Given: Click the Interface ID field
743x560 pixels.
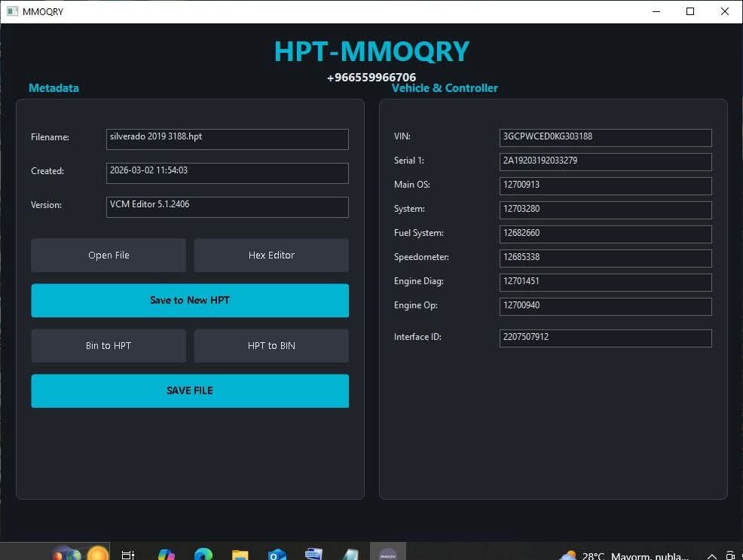Looking at the screenshot, I should point(605,338).
